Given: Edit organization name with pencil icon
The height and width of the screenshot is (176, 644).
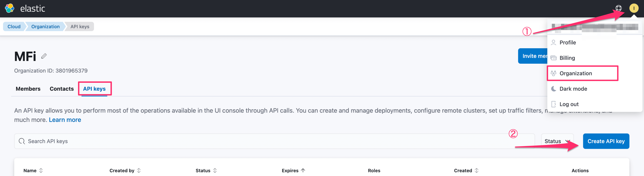Looking at the screenshot, I should 44,56.
